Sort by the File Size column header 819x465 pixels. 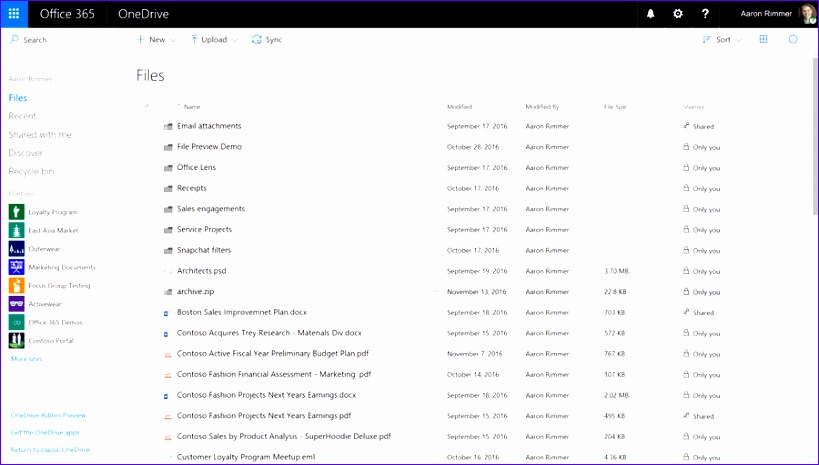point(615,107)
